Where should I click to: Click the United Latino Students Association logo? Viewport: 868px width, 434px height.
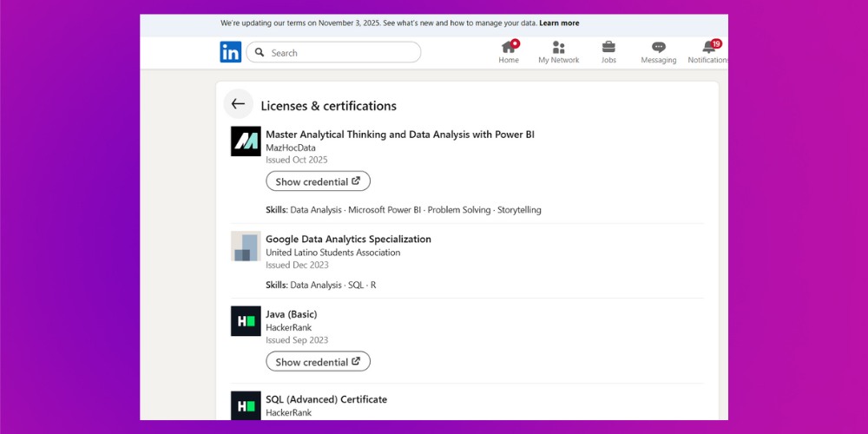point(246,246)
